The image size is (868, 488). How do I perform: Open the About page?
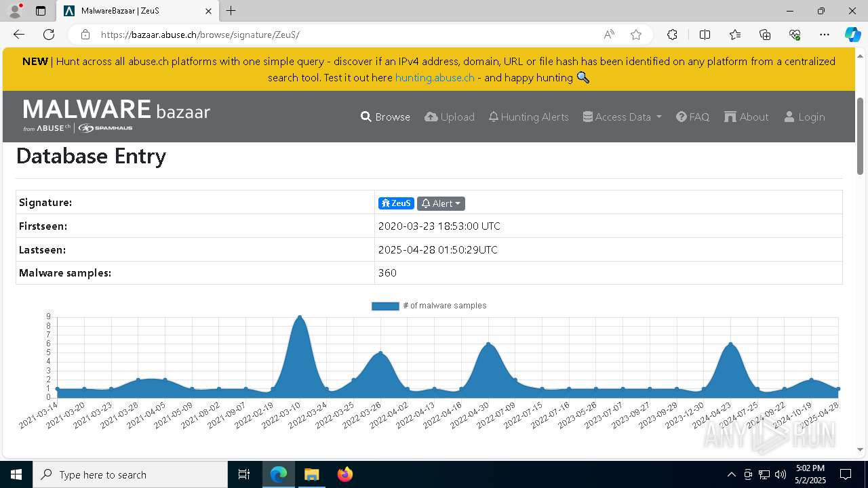point(747,117)
